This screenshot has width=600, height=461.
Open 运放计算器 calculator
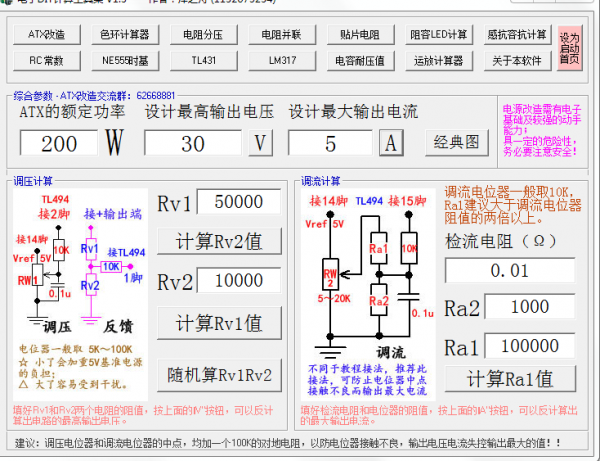[438, 60]
